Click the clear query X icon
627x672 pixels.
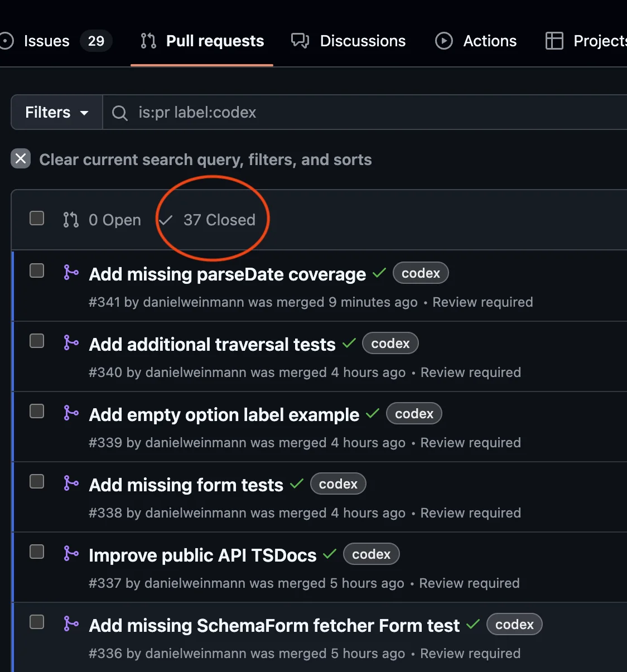[x=21, y=159]
